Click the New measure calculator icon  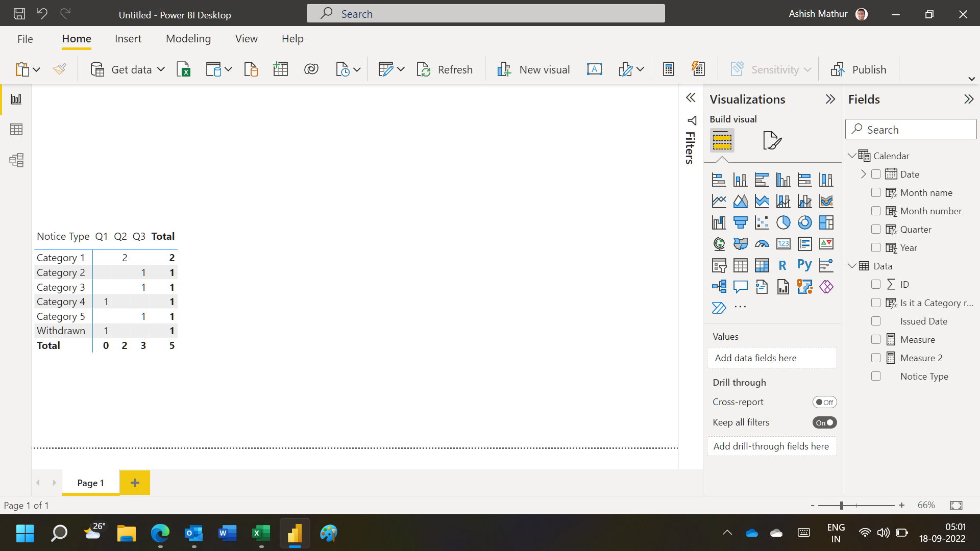point(669,69)
